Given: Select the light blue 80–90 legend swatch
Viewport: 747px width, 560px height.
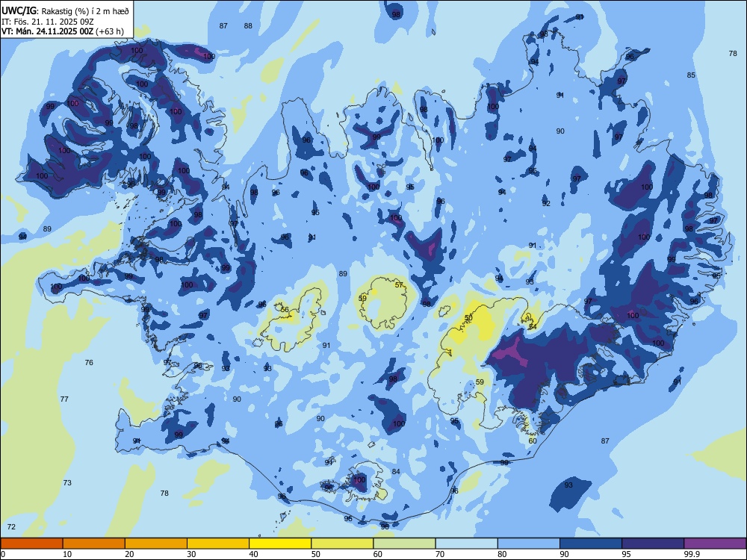Looking at the screenshot, I should 529,544.
